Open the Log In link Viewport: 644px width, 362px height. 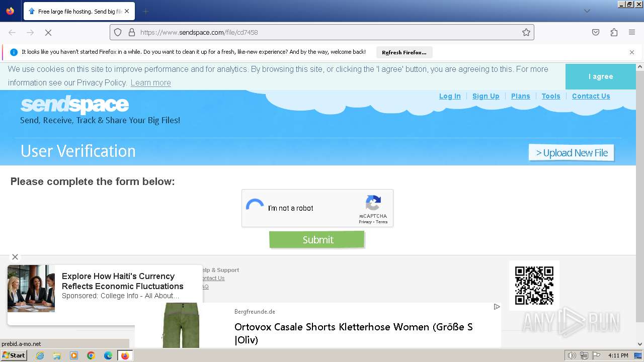point(450,96)
